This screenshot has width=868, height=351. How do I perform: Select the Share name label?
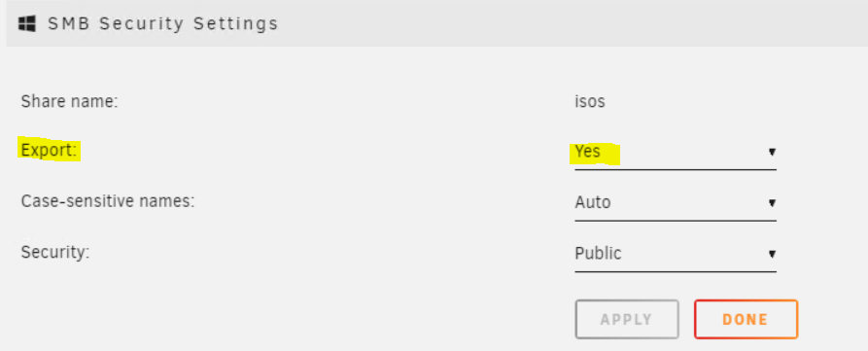point(70,101)
